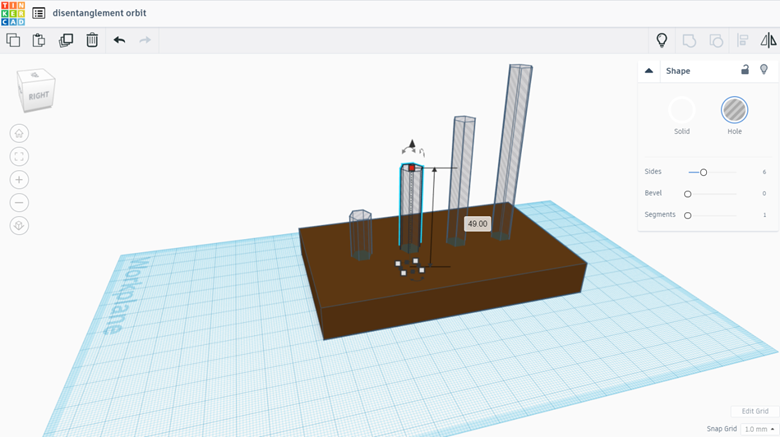
Task: Click the Segments value 1
Action: (x=764, y=215)
